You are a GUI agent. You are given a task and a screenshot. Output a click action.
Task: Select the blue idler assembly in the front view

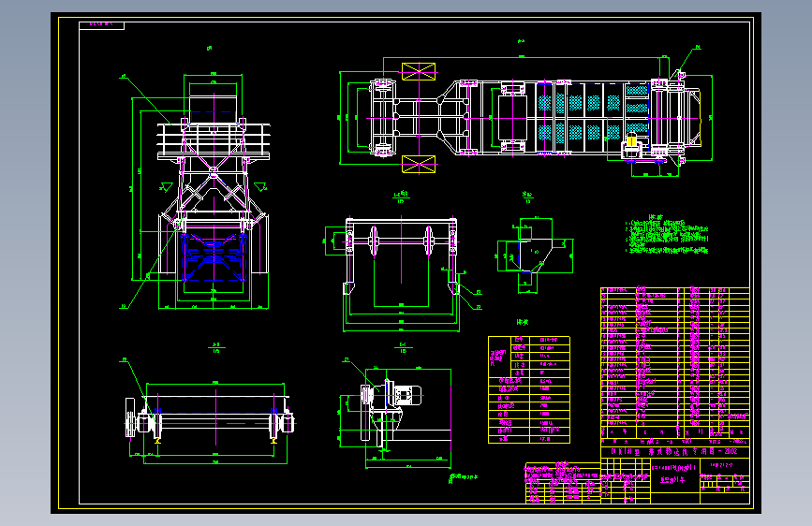click(x=213, y=256)
